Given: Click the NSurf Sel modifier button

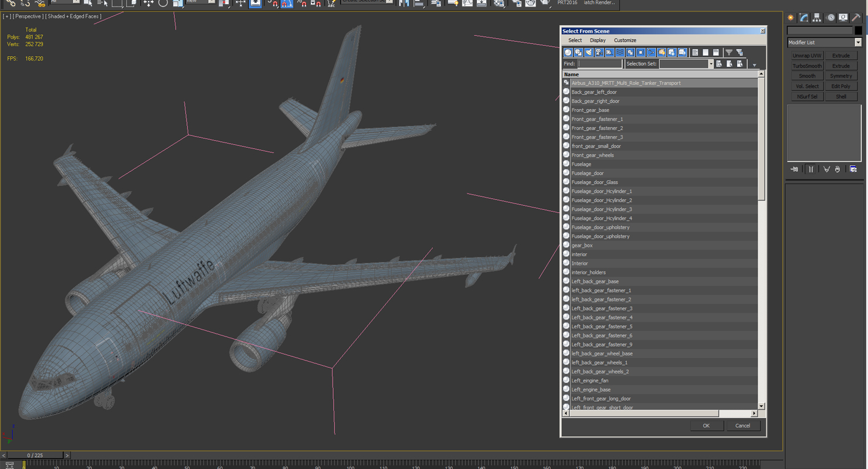Looking at the screenshot, I should pos(807,97).
